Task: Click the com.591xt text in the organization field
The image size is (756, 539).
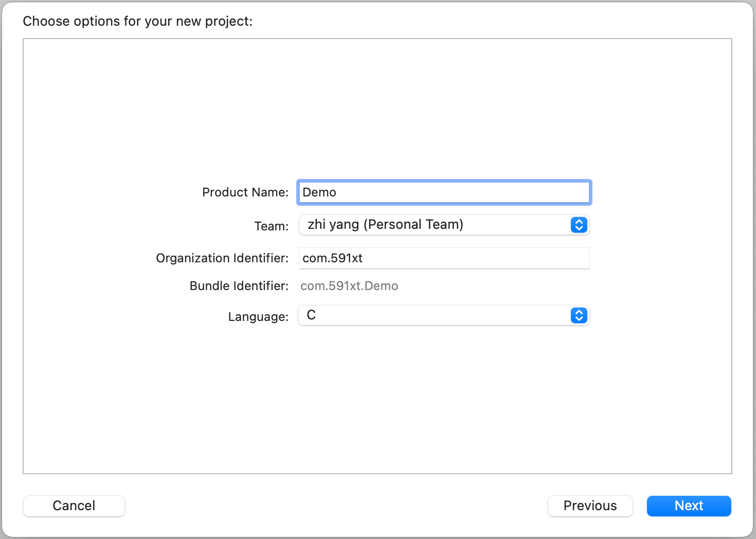Action: pos(332,258)
